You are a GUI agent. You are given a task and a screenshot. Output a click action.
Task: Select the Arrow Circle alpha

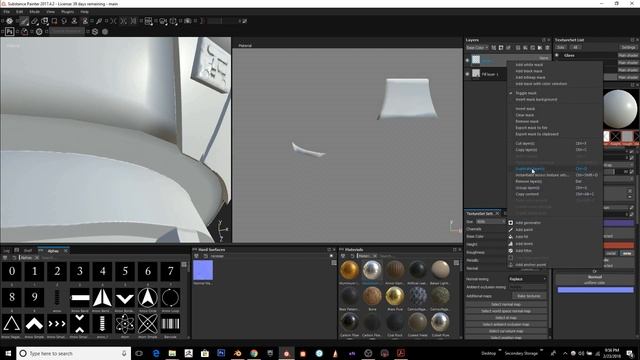[x=148, y=298]
